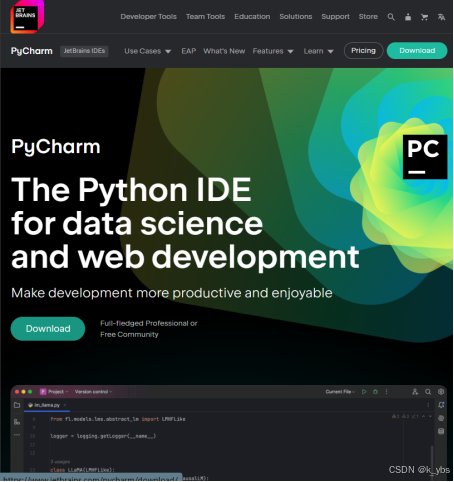Click the Pricing button
The width and height of the screenshot is (454, 482).
click(x=363, y=51)
